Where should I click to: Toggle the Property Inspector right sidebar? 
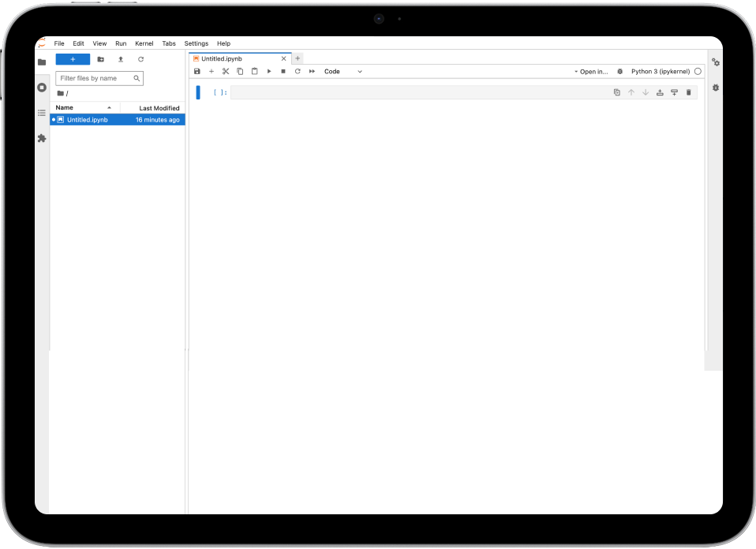pyautogui.click(x=716, y=62)
